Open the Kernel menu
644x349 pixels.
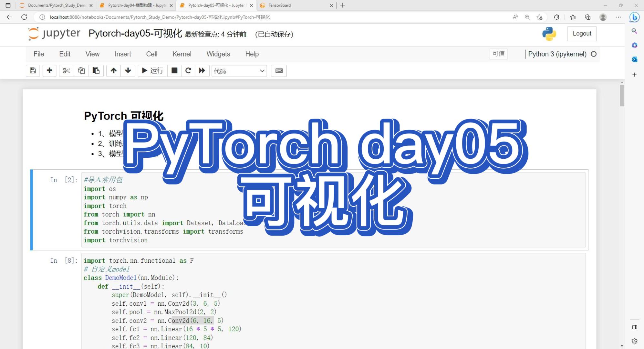click(x=182, y=54)
